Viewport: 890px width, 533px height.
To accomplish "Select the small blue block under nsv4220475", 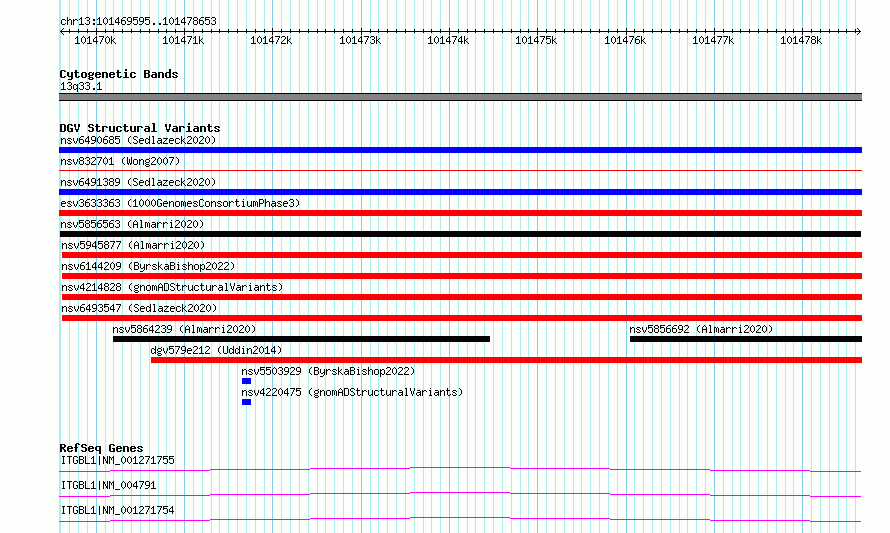I will click(246, 402).
